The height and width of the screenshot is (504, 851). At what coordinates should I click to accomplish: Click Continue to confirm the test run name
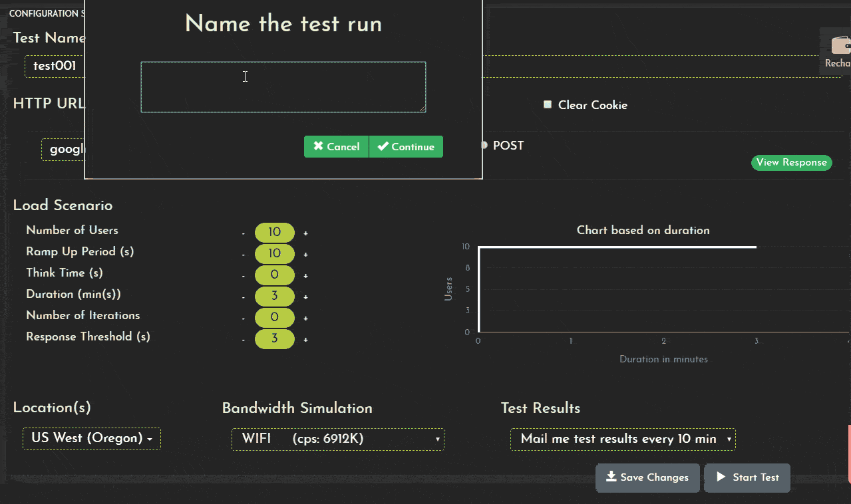pyautogui.click(x=406, y=146)
